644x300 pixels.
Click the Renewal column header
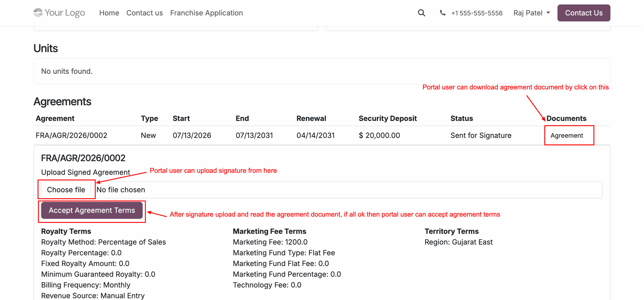pos(311,118)
